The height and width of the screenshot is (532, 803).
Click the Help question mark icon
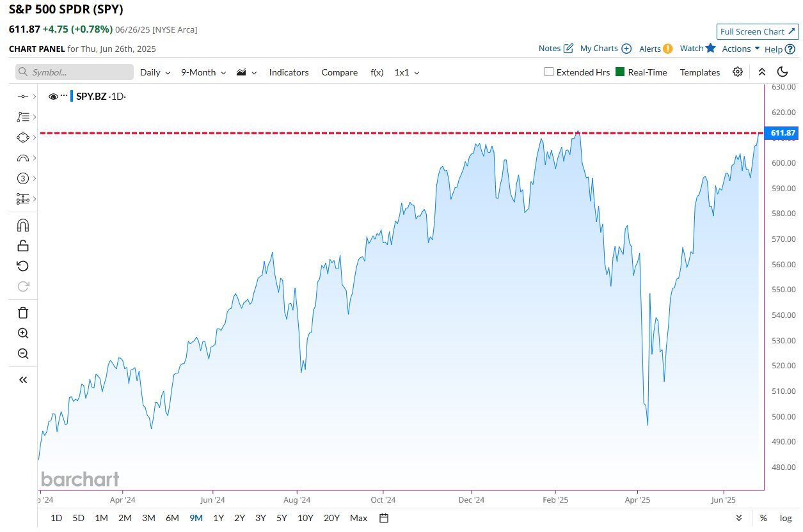tap(790, 49)
